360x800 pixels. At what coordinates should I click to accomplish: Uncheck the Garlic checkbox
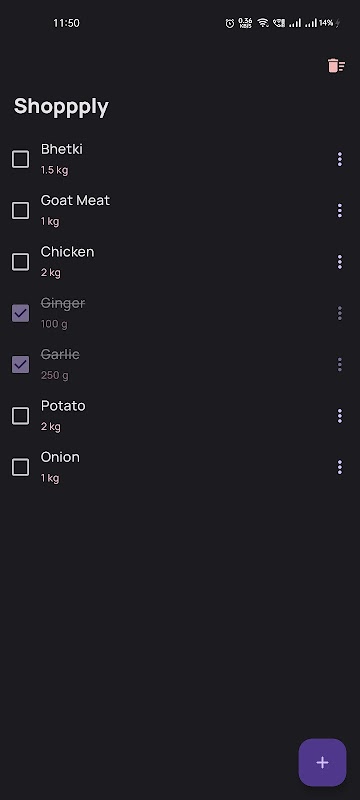pos(20,364)
